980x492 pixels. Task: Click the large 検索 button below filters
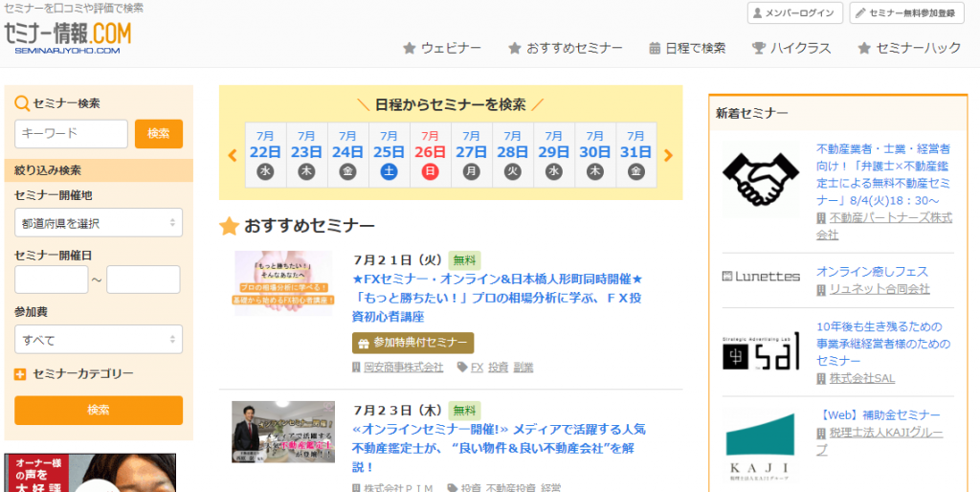pyautogui.click(x=99, y=410)
